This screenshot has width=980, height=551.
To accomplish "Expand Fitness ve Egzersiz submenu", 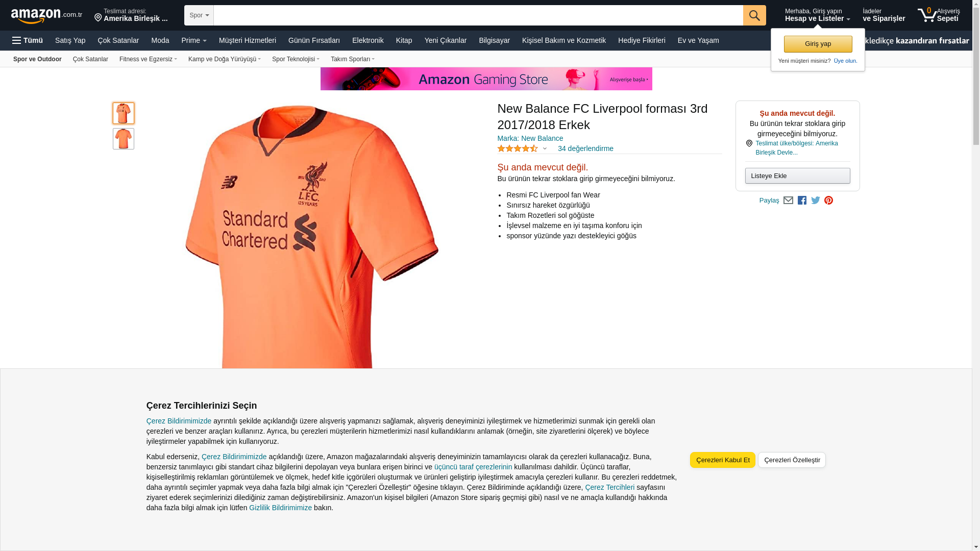I will click(x=148, y=59).
